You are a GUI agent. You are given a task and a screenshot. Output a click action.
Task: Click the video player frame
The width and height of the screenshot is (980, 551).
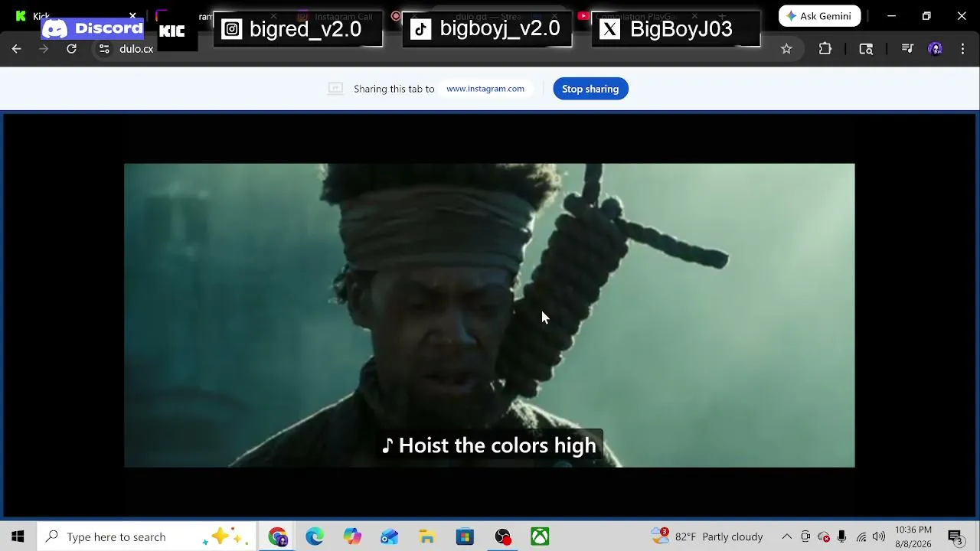(489, 315)
